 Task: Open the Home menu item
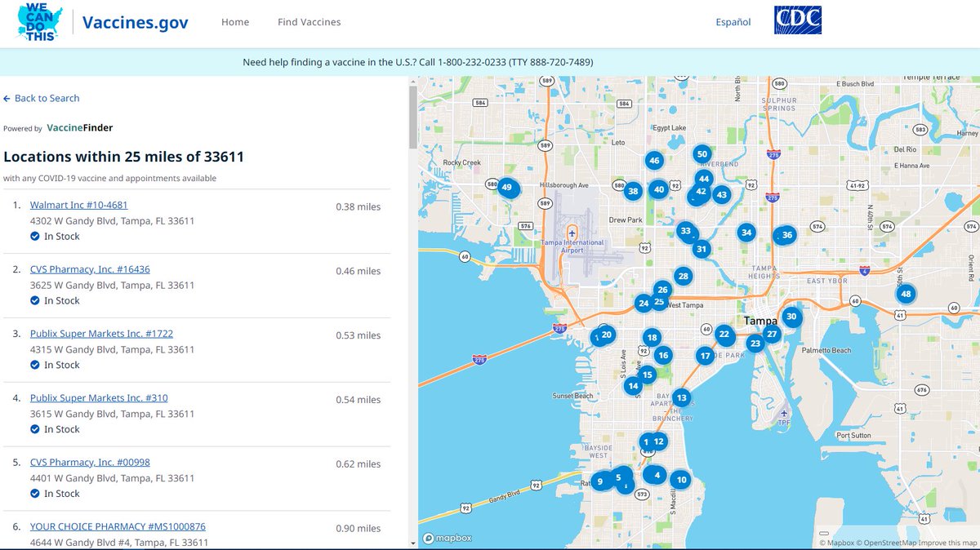click(235, 22)
